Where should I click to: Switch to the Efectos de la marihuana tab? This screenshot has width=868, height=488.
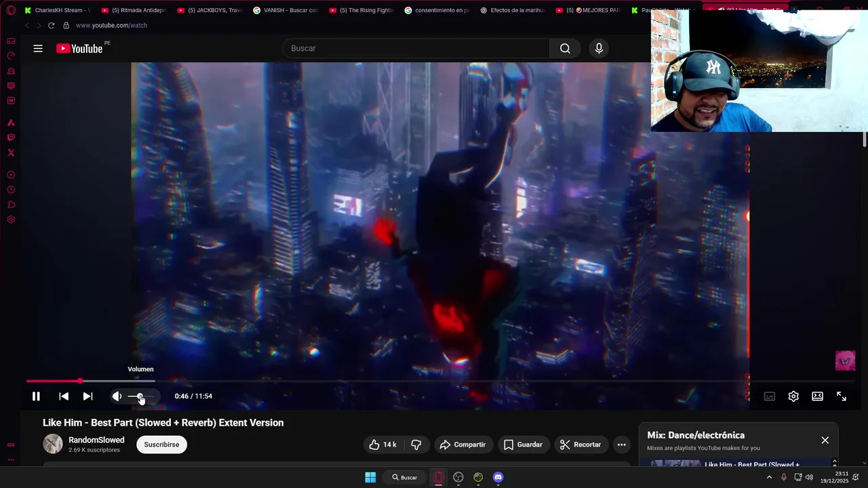pyautogui.click(x=513, y=10)
